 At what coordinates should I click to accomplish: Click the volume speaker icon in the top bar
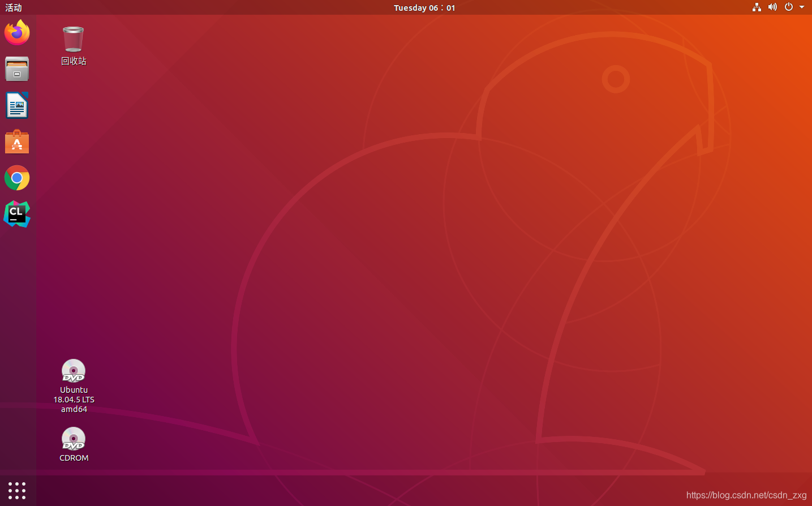pyautogui.click(x=772, y=7)
